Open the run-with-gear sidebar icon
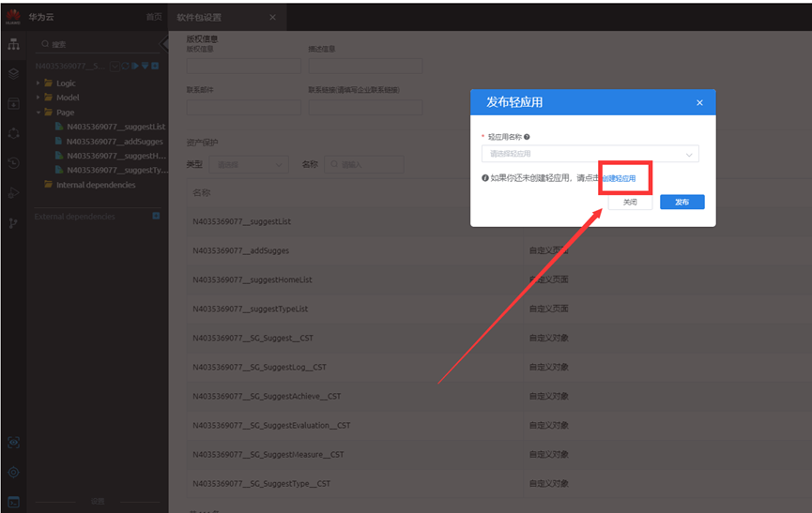 coord(13,193)
